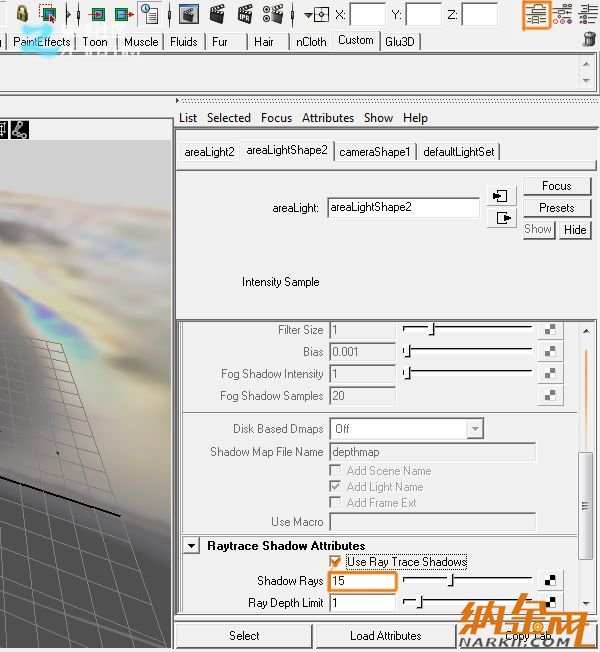
Task: Open render settings icon in toolbar
Action: coord(273,14)
